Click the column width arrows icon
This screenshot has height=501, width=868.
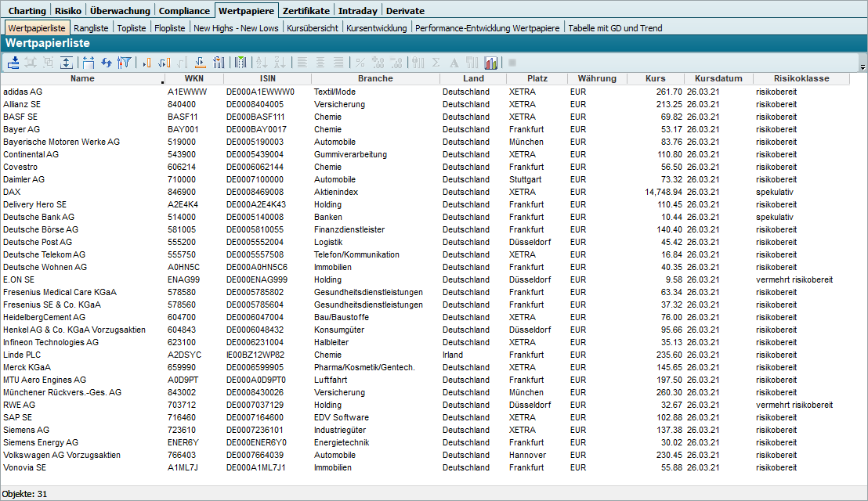point(88,63)
